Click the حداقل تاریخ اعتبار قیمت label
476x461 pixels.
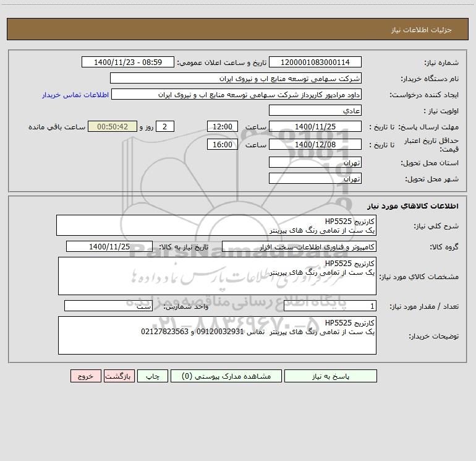tap(431, 145)
